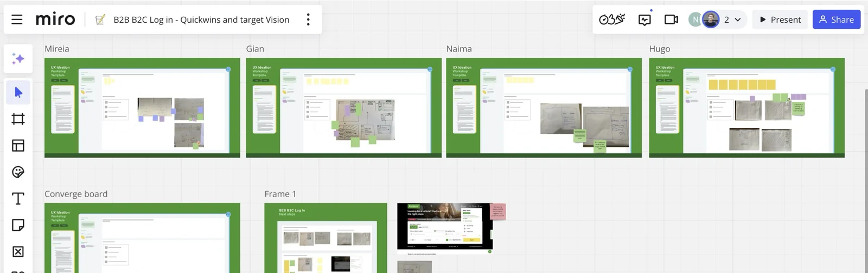The image size is (868, 273).
Task: Click the Gian frame board thumbnail
Action: pyautogui.click(x=343, y=108)
